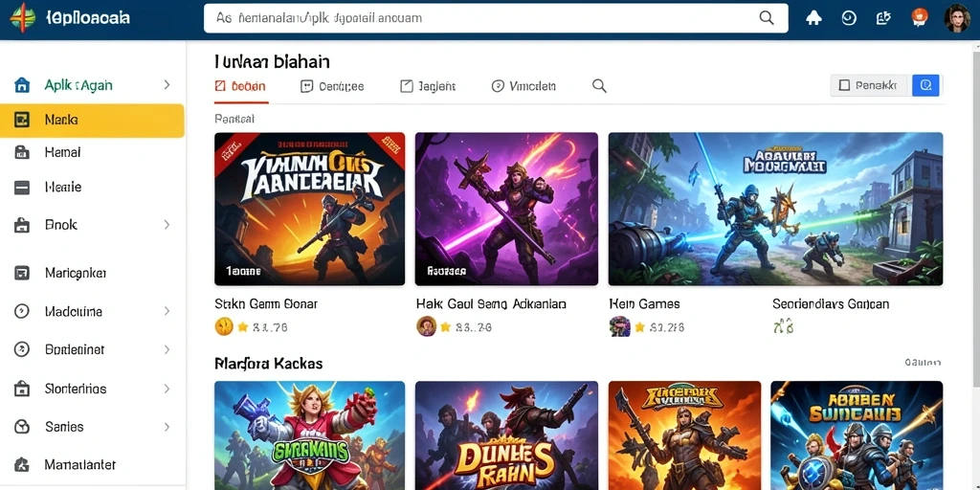Switch to the Jagjent tab
The image size is (980, 490).
pyautogui.click(x=428, y=86)
